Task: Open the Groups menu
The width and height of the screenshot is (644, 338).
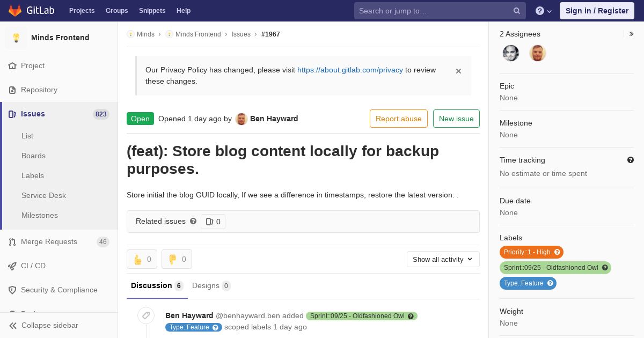Action: point(116,11)
